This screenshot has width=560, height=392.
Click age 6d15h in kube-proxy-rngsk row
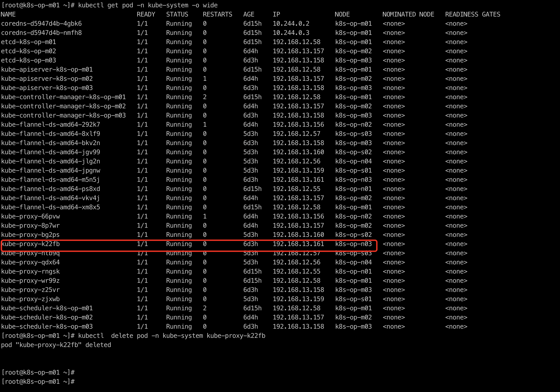click(252, 272)
